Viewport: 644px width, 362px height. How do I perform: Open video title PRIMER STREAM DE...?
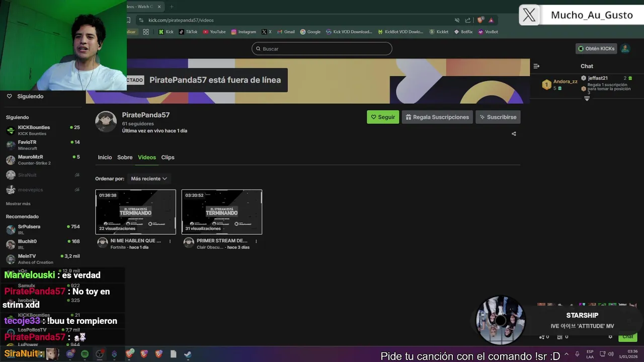[222, 241]
